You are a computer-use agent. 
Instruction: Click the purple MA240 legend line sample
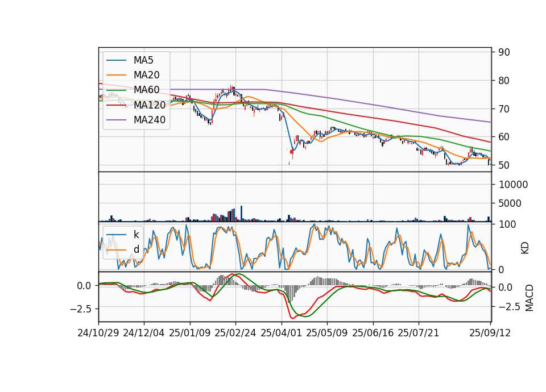coord(116,120)
